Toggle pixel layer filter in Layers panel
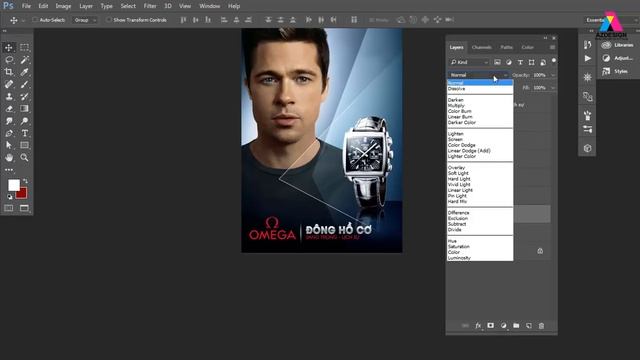Viewport: 640px width, 360px height. (x=497, y=62)
